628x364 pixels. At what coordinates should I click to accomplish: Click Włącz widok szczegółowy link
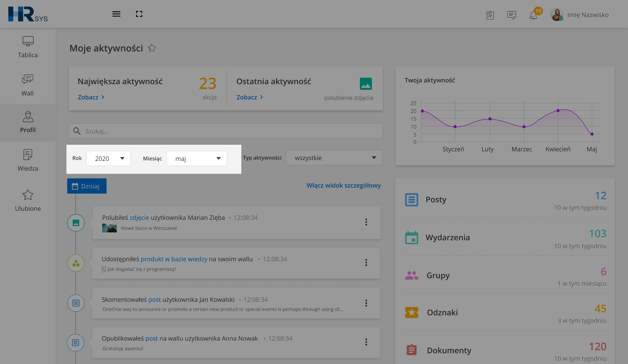point(343,185)
